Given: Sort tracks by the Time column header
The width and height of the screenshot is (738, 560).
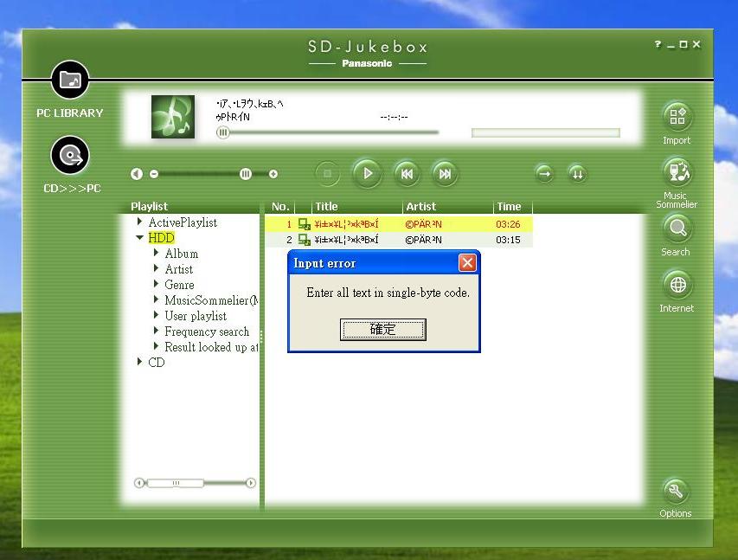Looking at the screenshot, I should point(510,207).
